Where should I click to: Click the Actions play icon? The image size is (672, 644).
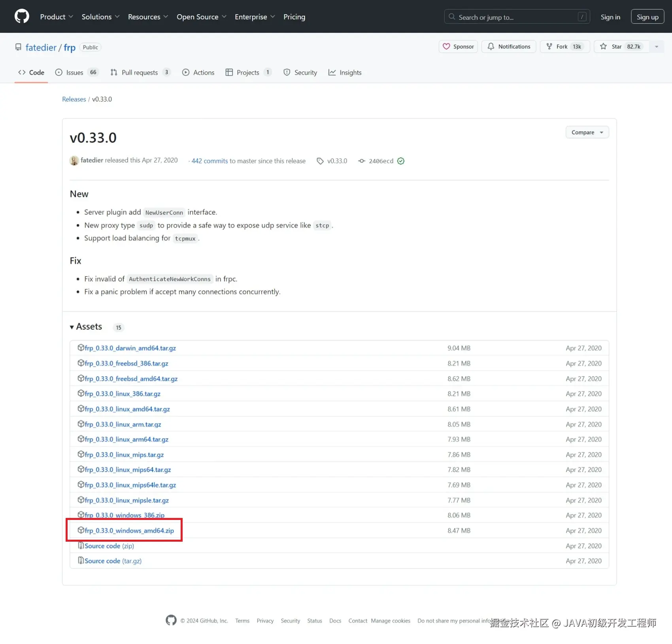(186, 72)
